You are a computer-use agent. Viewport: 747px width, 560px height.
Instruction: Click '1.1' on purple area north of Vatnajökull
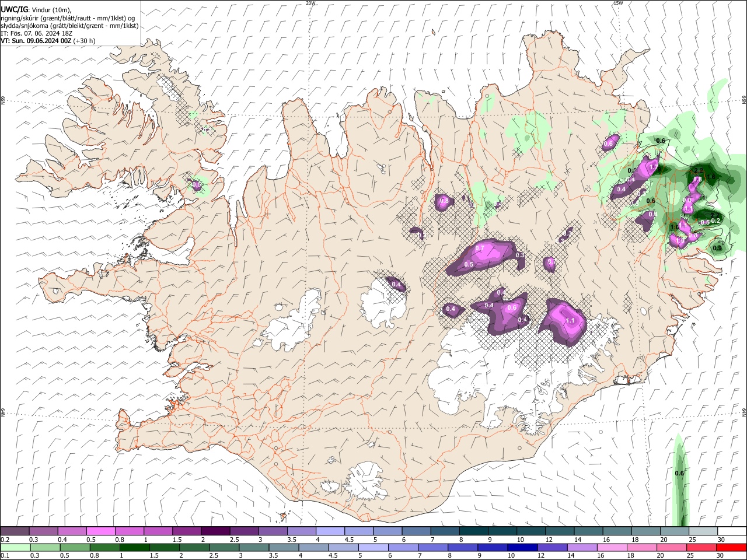tap(571, 320)
